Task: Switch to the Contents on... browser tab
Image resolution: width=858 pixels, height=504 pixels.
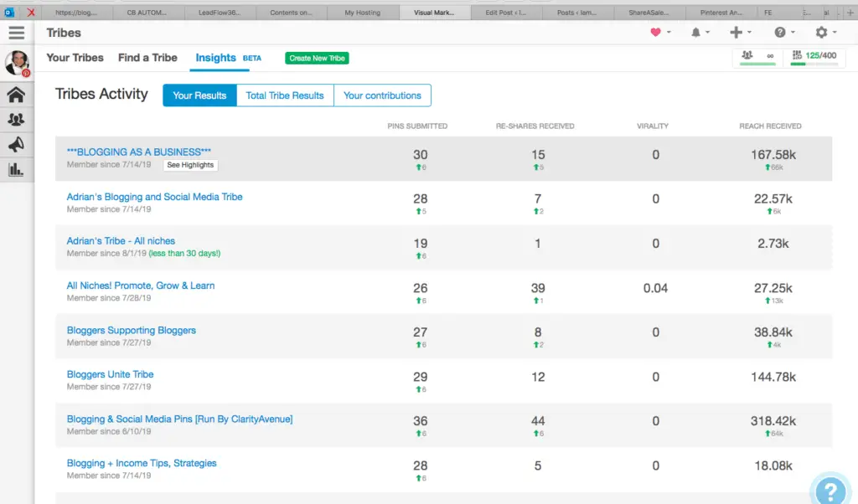Action: (291, 13)
